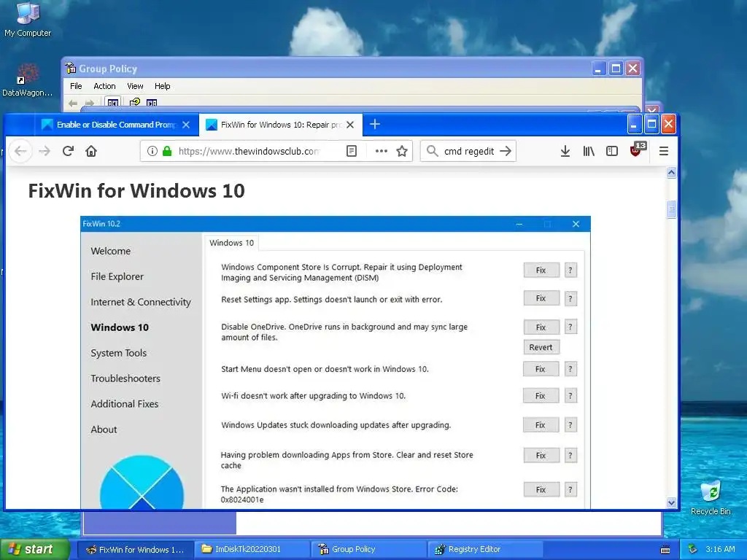
Task: Open page actions three-dot menu
Action: pos(381,151)
